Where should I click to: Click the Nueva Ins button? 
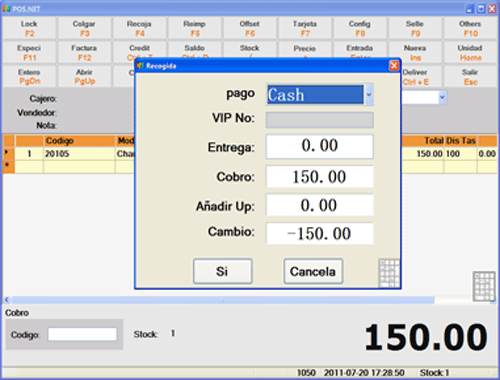pyautogui.click(x=415, y=52)
